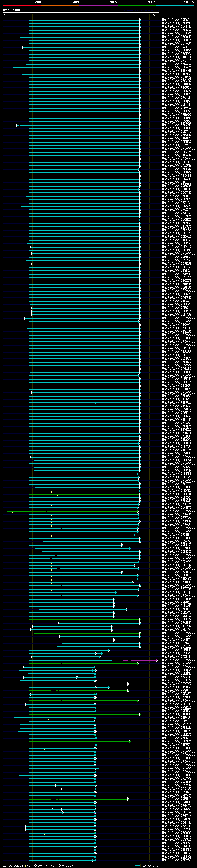Select hit label UniRef100_Q9SXU2
This screenshot has height=868, width=197.
pyautogui.click(x=177, y=785)
